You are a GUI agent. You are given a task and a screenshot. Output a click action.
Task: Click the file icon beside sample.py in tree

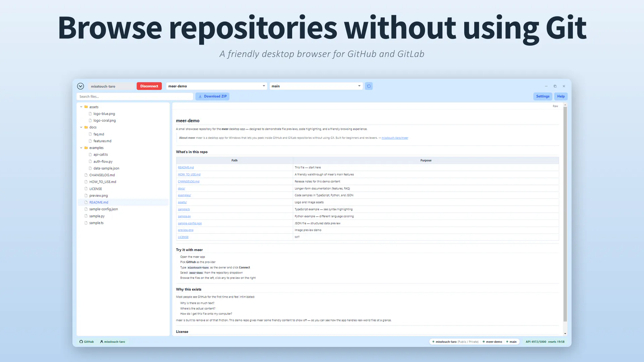86,216
